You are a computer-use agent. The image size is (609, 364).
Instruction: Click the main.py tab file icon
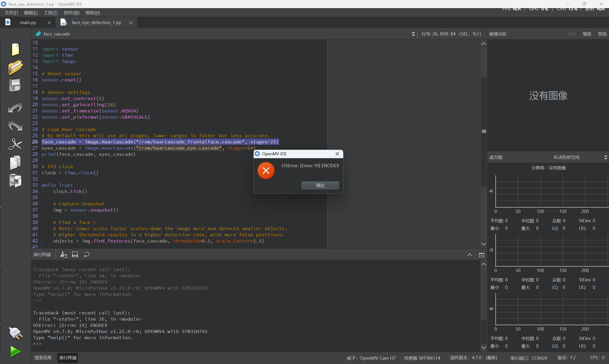click(8, 22)
